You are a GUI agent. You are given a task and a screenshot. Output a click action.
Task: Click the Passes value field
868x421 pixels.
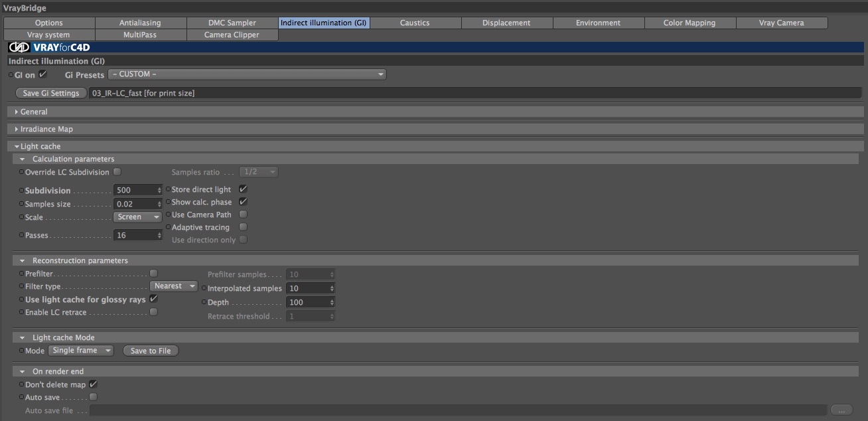click(135, 235)
